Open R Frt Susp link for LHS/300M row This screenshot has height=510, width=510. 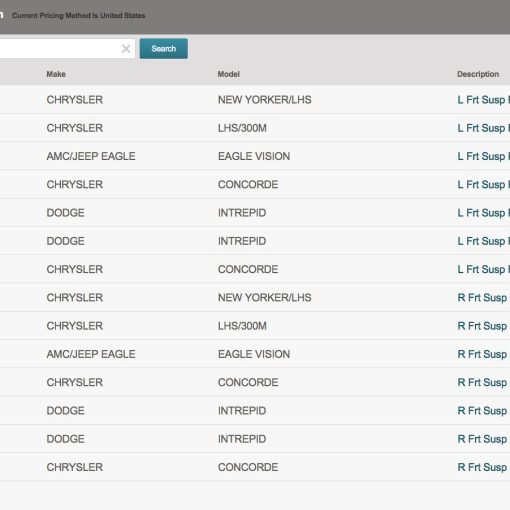[x=483, y=326]
